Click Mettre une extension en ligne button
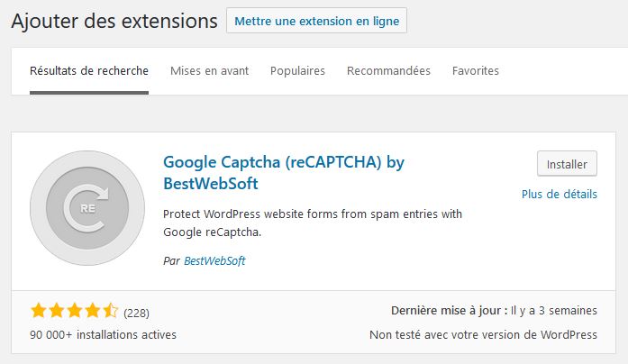 [x=316, y=21]
